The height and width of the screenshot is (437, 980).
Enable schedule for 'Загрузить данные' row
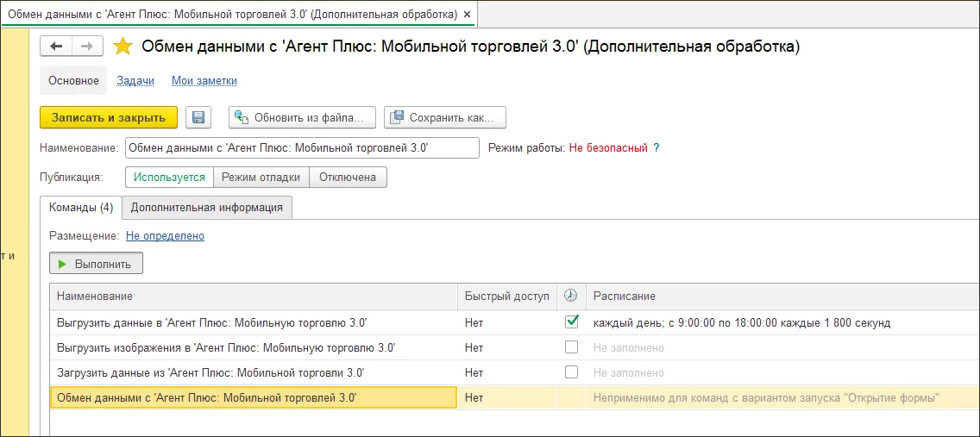click(571, 372)
